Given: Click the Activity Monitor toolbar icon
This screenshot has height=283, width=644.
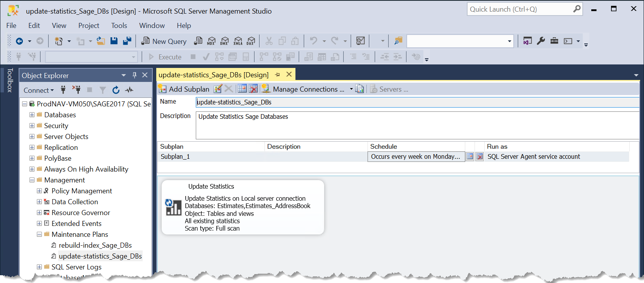Looking at the screenshot, I should [x=361, y=41].
